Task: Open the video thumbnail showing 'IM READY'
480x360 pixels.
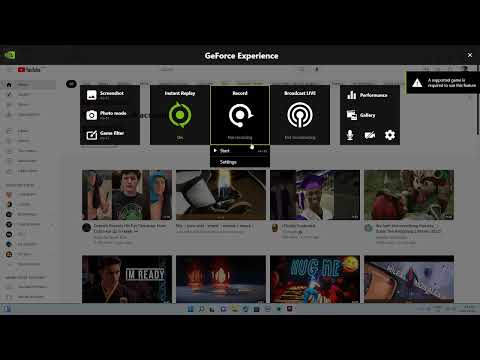Action: pos(127,279)
